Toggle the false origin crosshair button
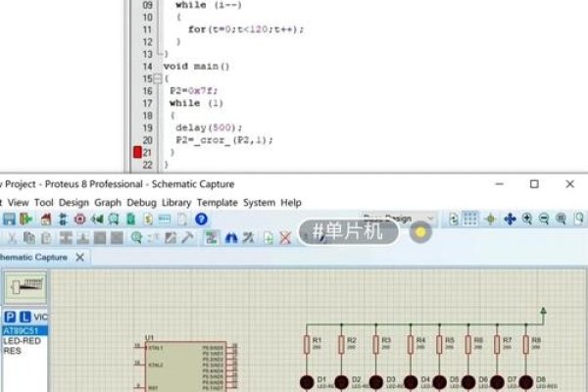Viewport: 588px width, 392px height. click(491, 219)
